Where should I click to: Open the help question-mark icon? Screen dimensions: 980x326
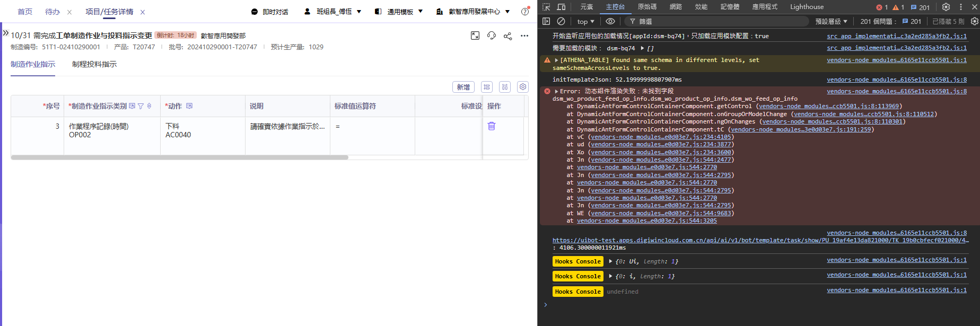coord(525,12)
